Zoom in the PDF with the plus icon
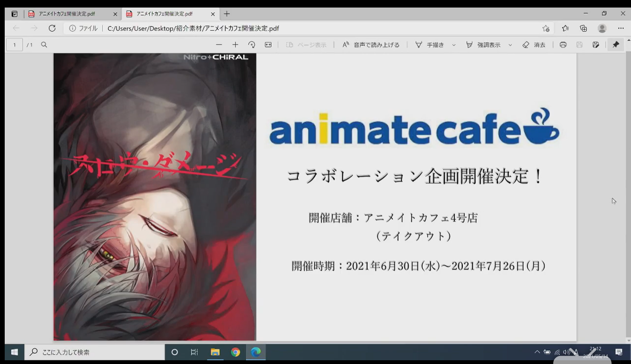The image size is (631, 364). coord(235,45)
